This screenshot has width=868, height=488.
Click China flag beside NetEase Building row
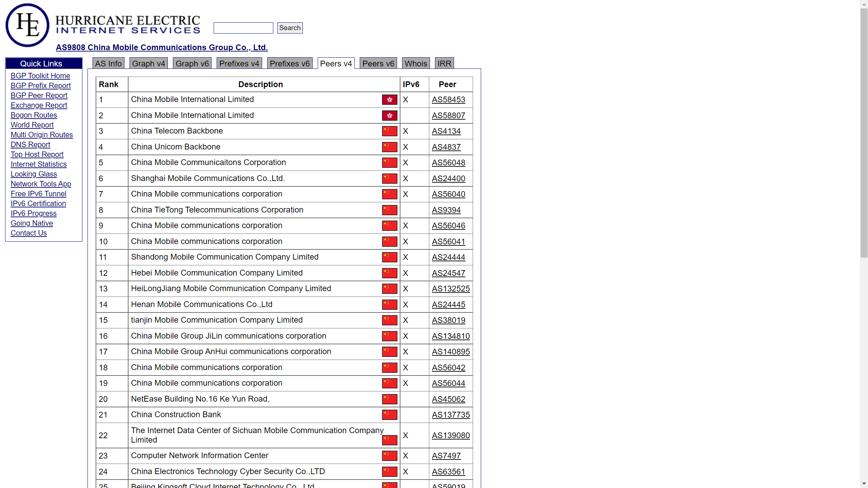389,399
